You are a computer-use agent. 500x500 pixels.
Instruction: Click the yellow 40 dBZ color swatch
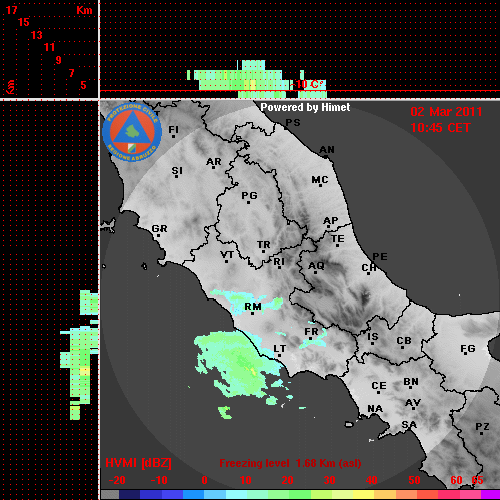pos(363,495)
